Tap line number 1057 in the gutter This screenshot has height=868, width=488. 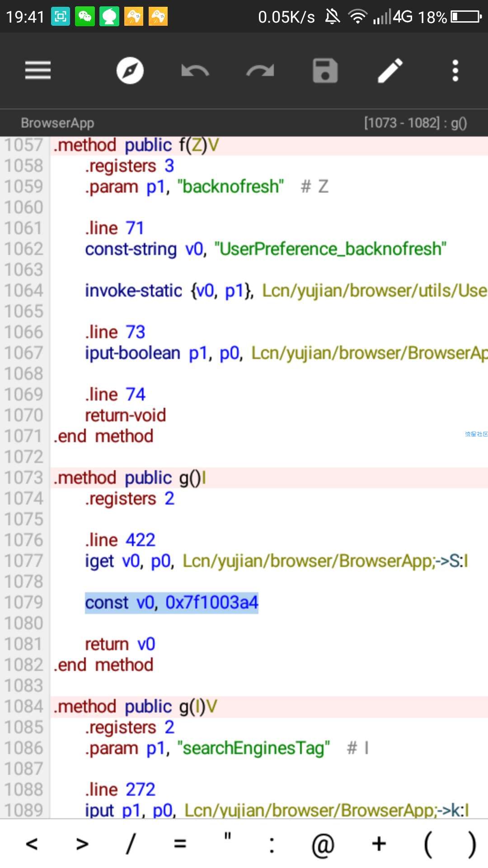tap(24, 145)
